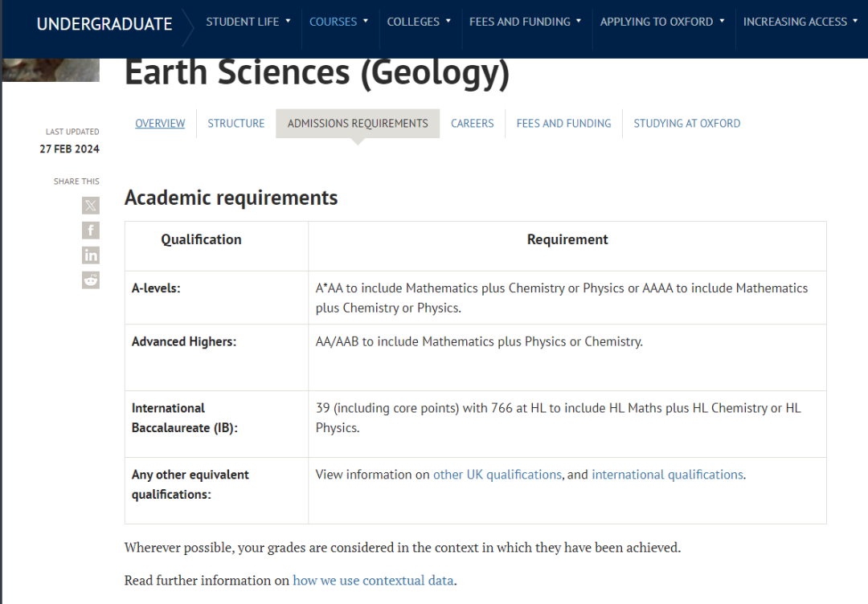The image size is (868, 604).
Task: Click the 39 points IB requirement text
Action: pyautogui.click(x=558, y=418)
